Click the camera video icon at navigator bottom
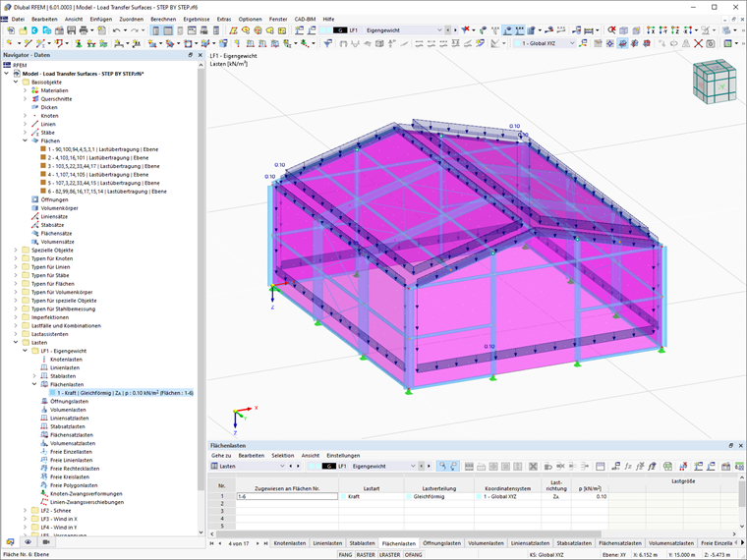This screenshot has width=747, height=560. pyautogui.click(x=46, y=542)
